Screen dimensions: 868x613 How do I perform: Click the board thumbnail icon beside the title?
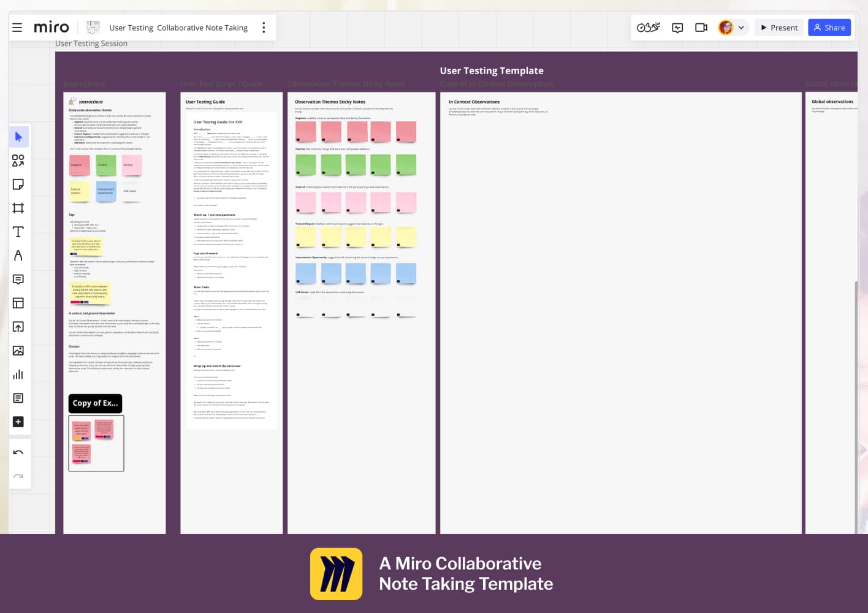[x=93, y=28]
